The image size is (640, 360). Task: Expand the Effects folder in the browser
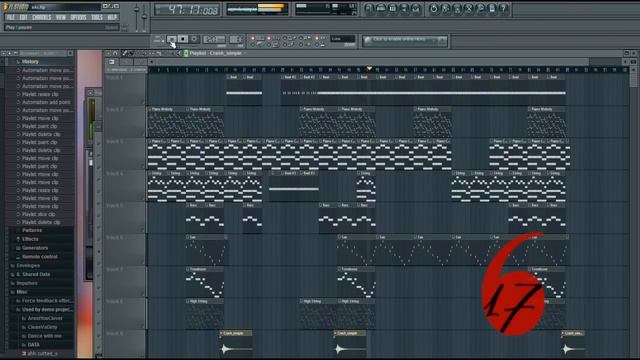click(30, 240)
